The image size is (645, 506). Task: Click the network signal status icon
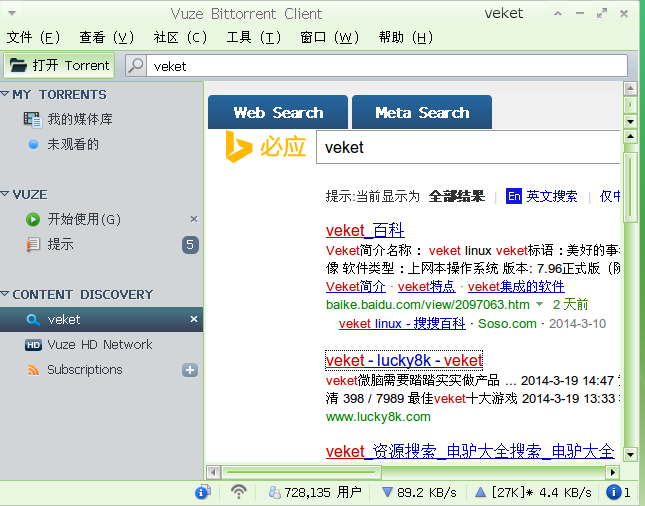(x=239, y=492)
